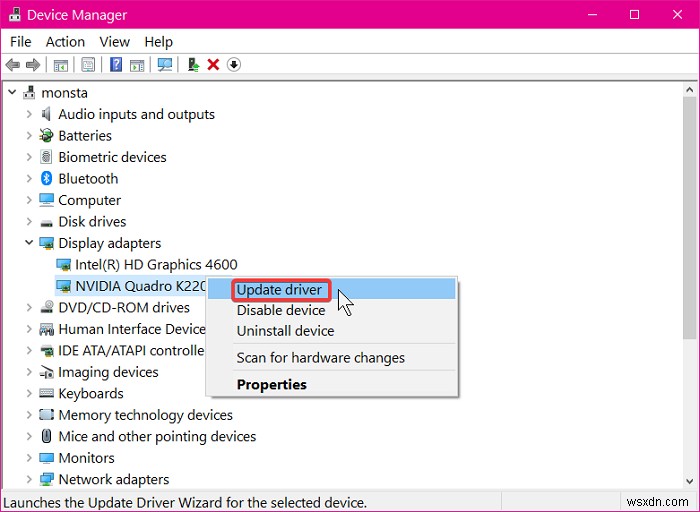Click the scan for hardware changes monitor icon
Screen dimensions: 700x512
tap(165, 65)
